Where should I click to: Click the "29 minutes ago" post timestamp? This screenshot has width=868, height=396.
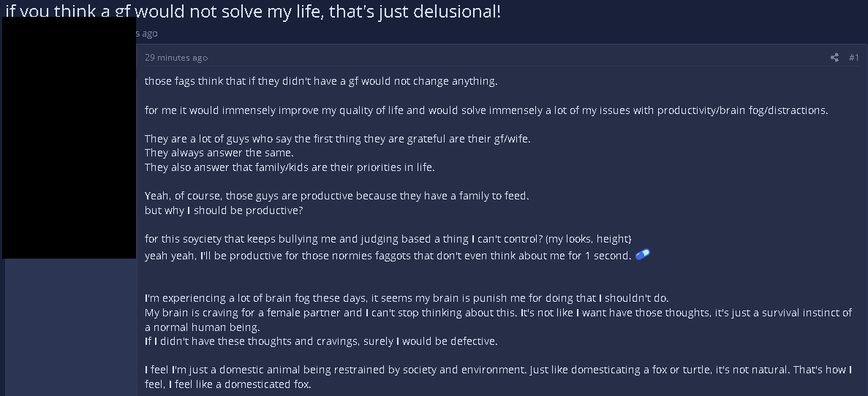pos(176,58)
